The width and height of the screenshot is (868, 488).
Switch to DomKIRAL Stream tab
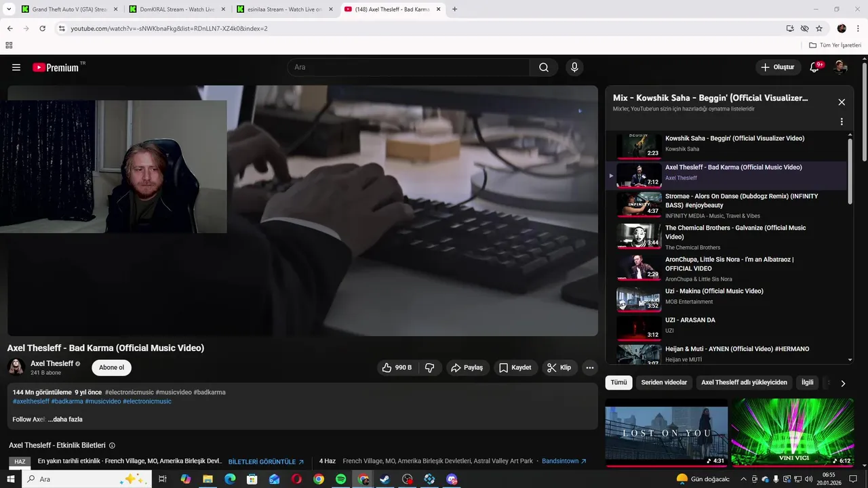point(177,9)
